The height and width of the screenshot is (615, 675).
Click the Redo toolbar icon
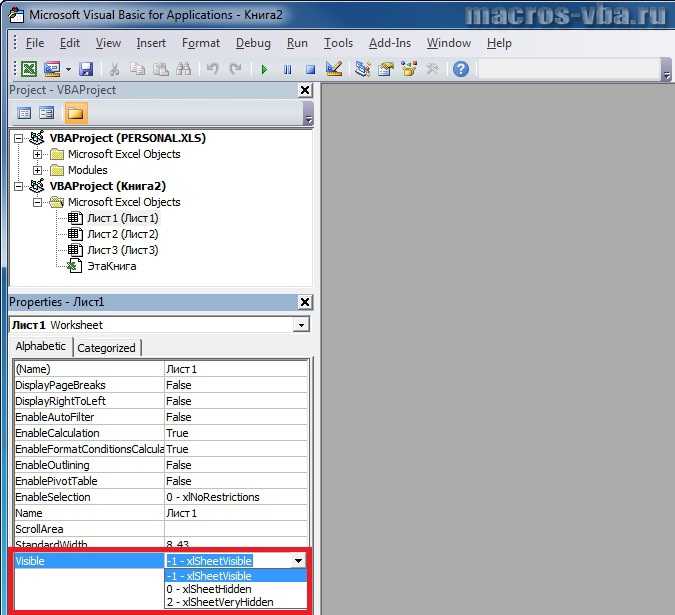click(x=235, y=69)
